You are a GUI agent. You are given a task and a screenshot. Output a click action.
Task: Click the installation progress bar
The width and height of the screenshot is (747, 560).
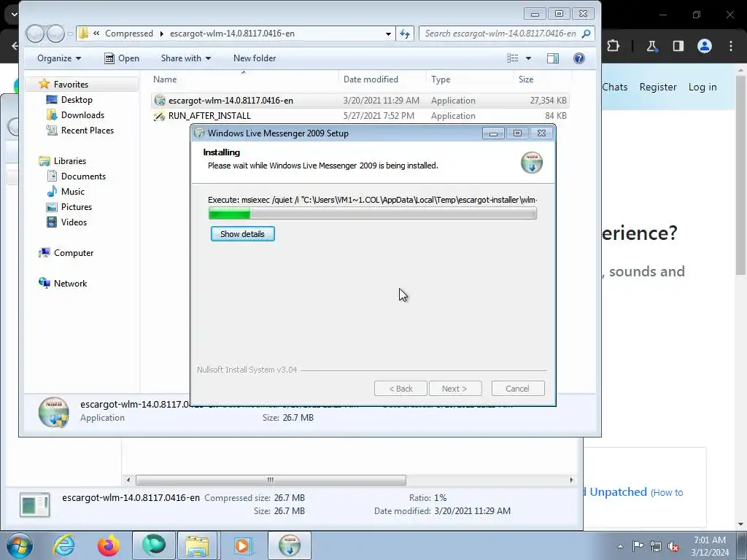(373, 214)
